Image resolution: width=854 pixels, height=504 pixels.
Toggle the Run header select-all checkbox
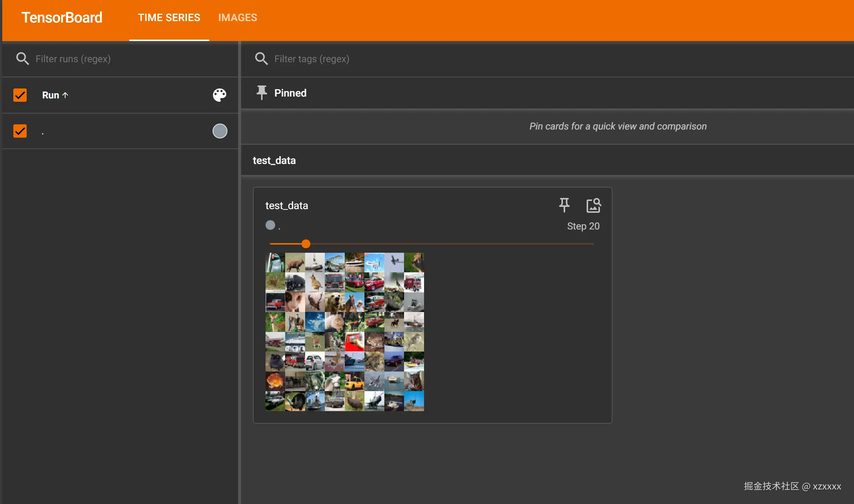tap(20, 95)
